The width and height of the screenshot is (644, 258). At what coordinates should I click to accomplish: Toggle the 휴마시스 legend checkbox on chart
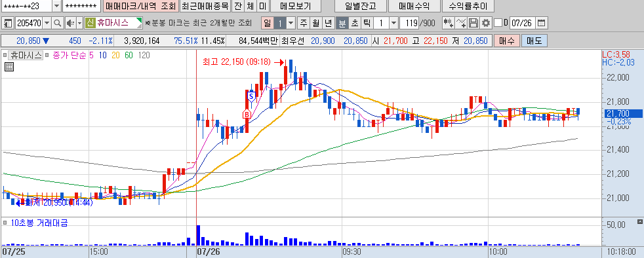point(5,55)
